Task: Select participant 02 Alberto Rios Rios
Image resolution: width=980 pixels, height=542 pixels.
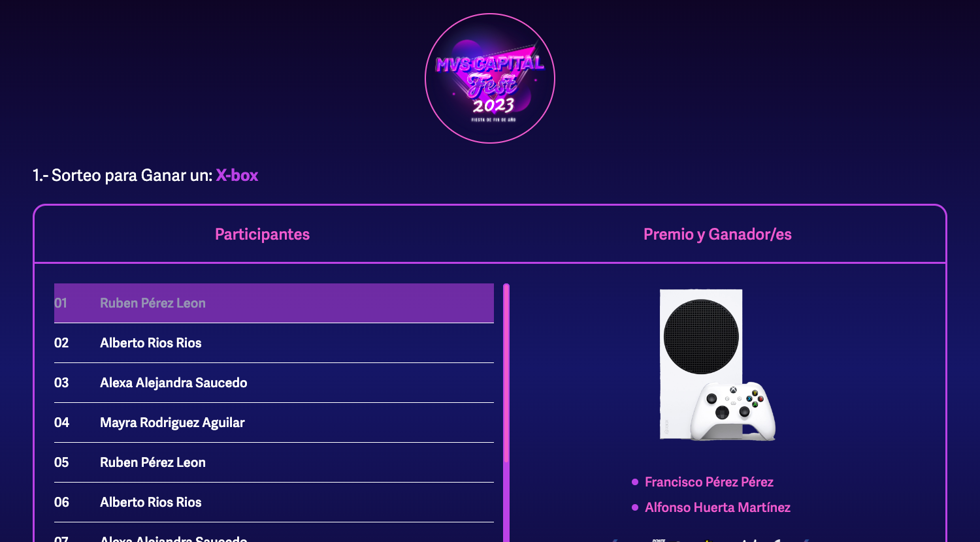Action: click(x=274, y=343)
